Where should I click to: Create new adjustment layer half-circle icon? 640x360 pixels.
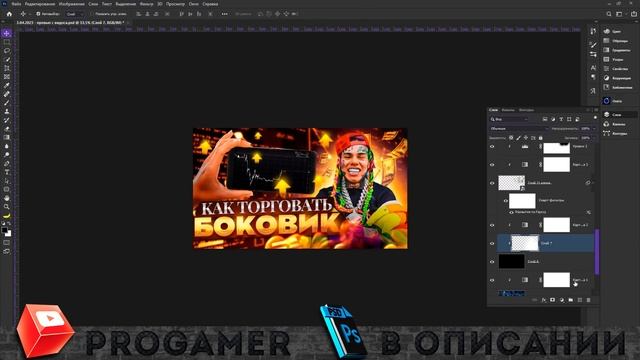562,300
